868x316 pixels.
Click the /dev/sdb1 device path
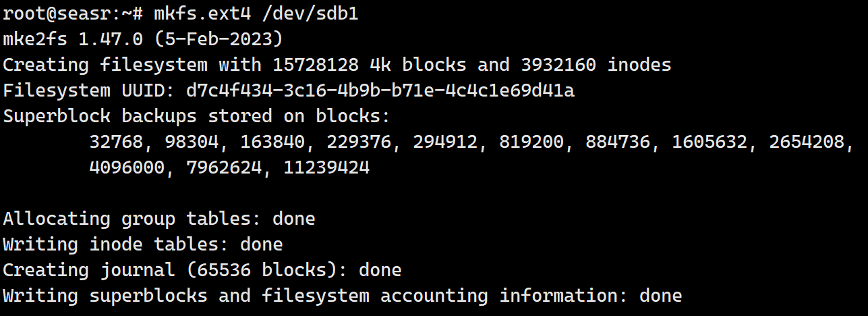tap(304, 14)
